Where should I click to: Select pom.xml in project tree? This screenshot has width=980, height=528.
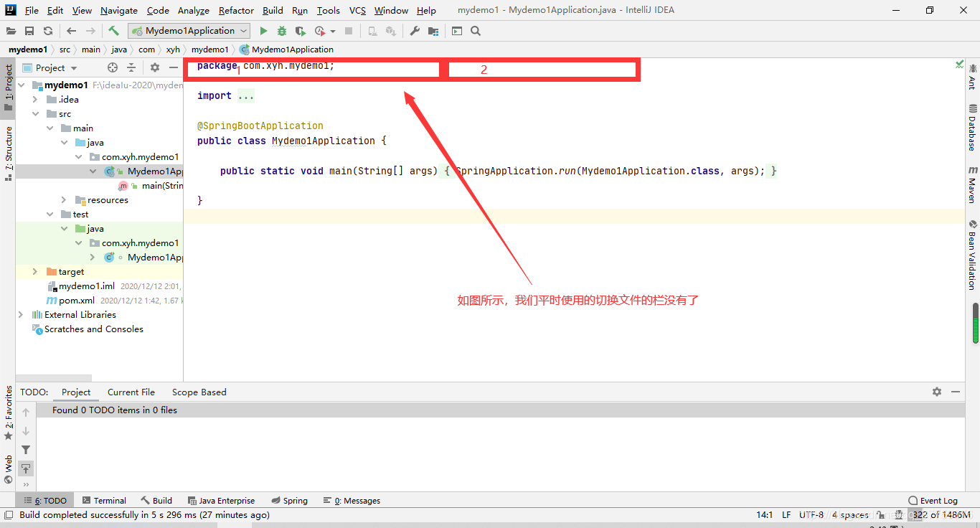pyautogui.click(x=76, y=301)
